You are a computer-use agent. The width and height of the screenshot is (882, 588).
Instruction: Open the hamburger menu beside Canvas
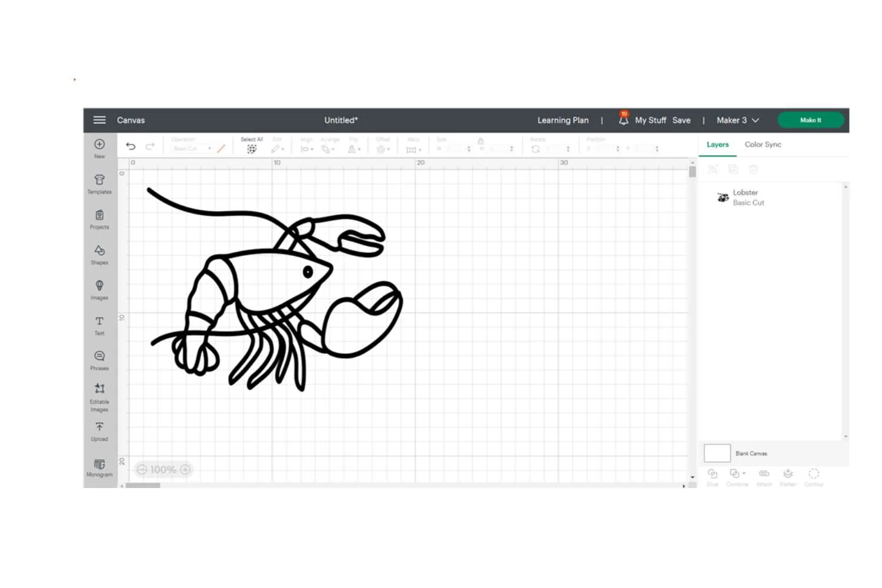coord(99,120)
